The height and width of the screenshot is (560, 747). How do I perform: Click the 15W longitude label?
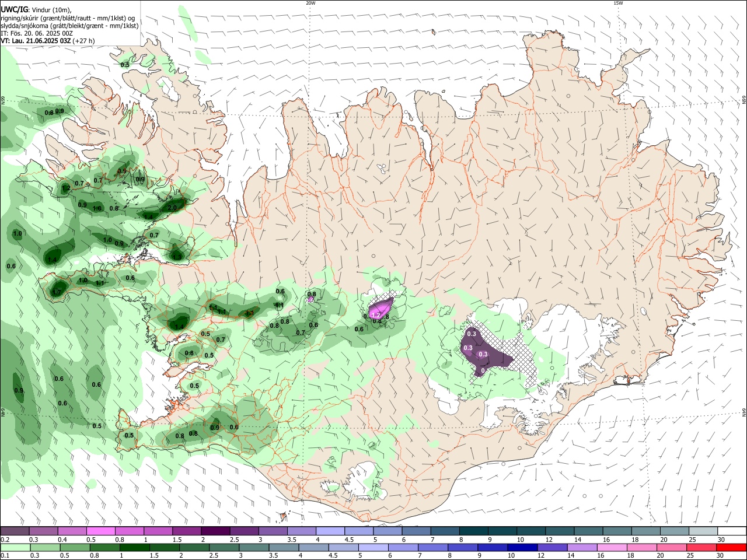(x=618, y=3)
